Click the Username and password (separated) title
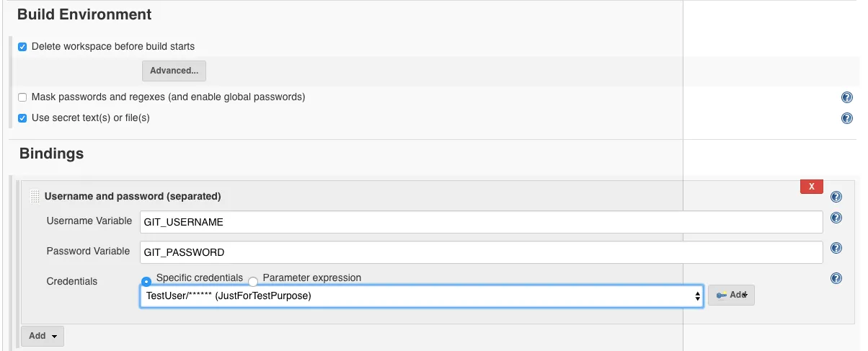868x351 pixels. pyautogui.click(x=133, y=196)
